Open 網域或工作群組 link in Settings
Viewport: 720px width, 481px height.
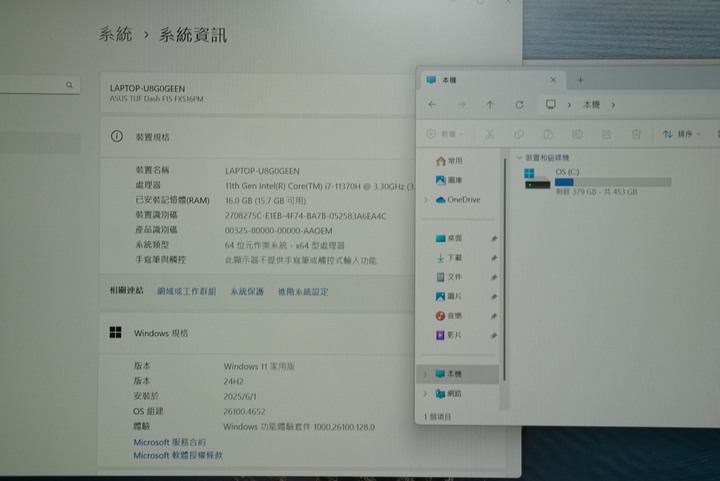click(186, 291)
